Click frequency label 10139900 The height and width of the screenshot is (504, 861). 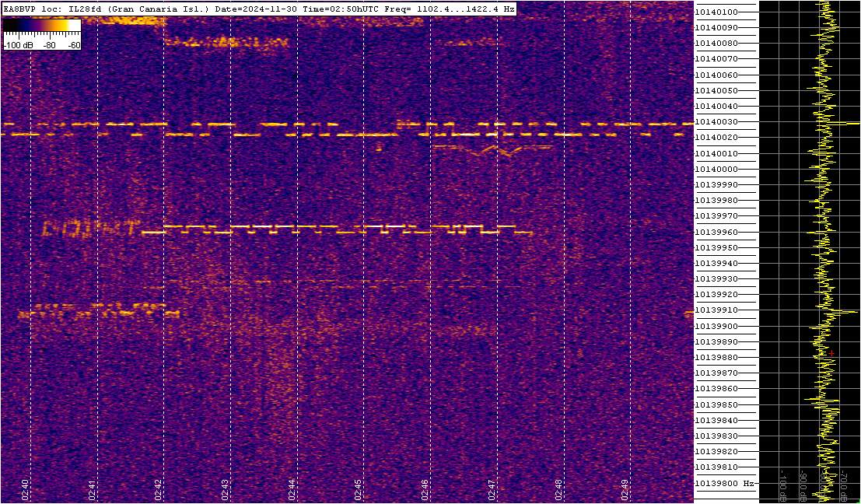716,326
